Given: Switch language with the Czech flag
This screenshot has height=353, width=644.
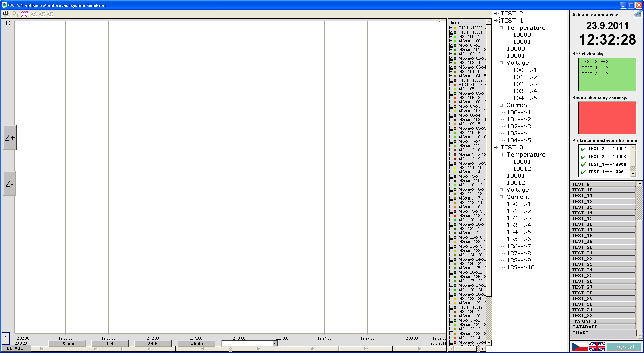Looking at the screenshot, I should click(579, 347).
